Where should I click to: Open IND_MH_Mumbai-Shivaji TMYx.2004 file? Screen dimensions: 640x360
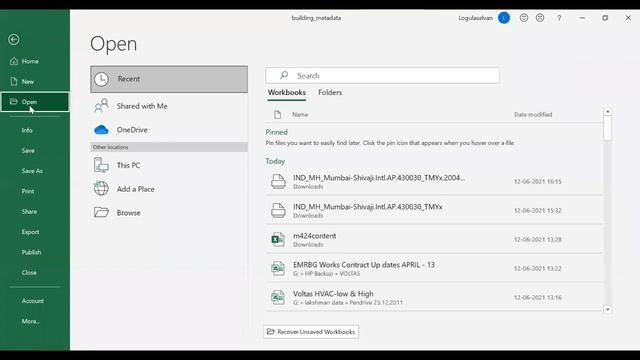434,181
